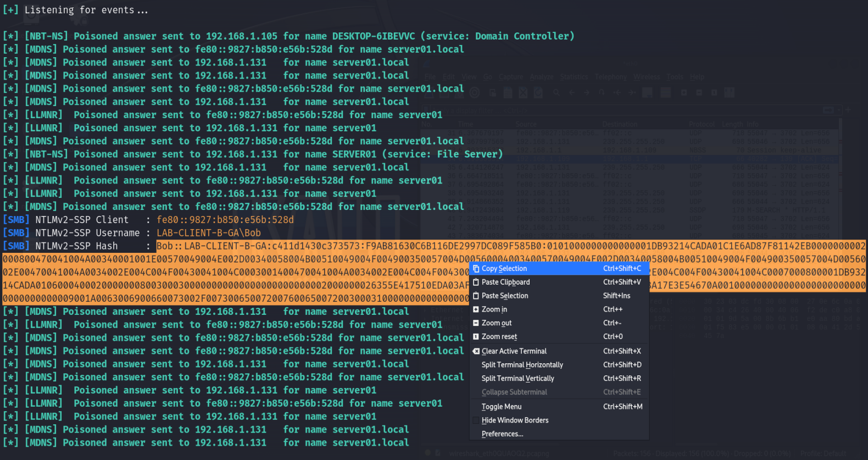Click the plus button beside Wireshark's filter bar

(848, 110)
